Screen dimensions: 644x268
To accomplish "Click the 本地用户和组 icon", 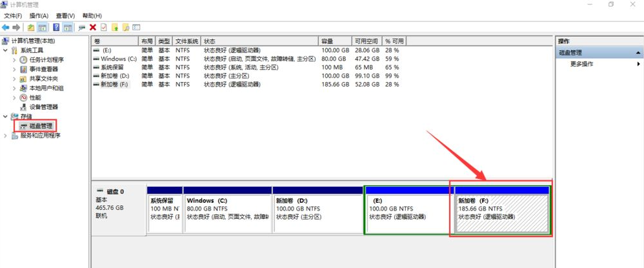I will click(23, 88).
